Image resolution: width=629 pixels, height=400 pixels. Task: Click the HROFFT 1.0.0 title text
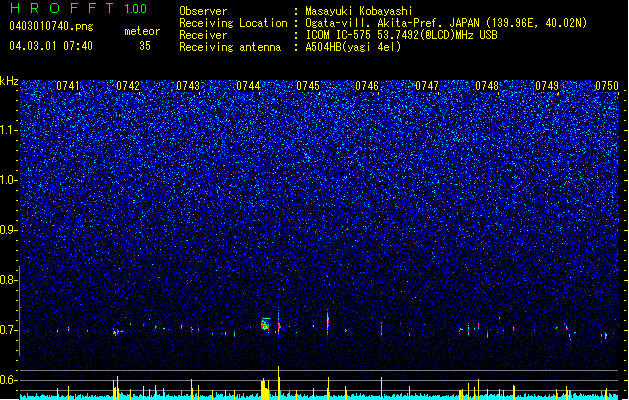click(79, 8)
